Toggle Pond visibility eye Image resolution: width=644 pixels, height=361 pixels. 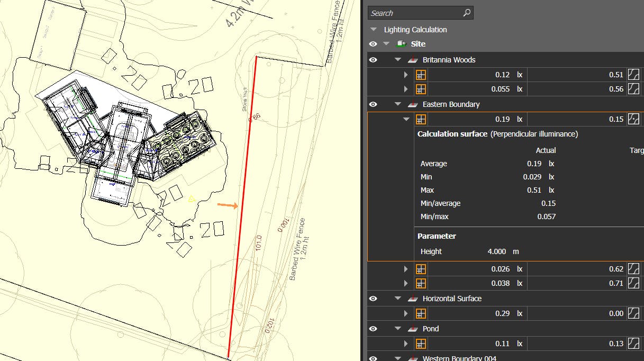click(373, 329)
